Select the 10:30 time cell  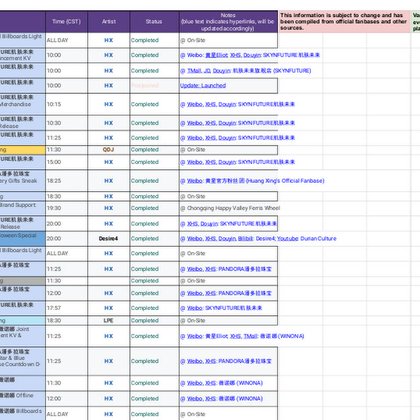pos(66,123)
